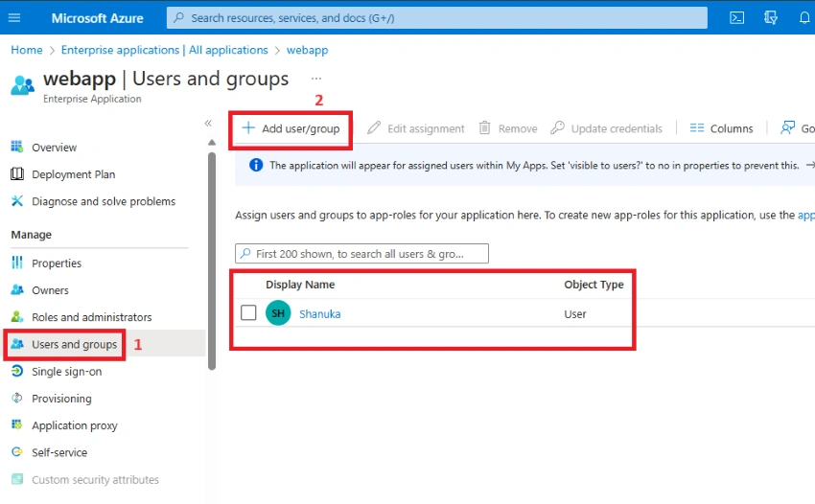Focus the top Azure search box
Screen dimensions: 815x504
coord(436,17)
